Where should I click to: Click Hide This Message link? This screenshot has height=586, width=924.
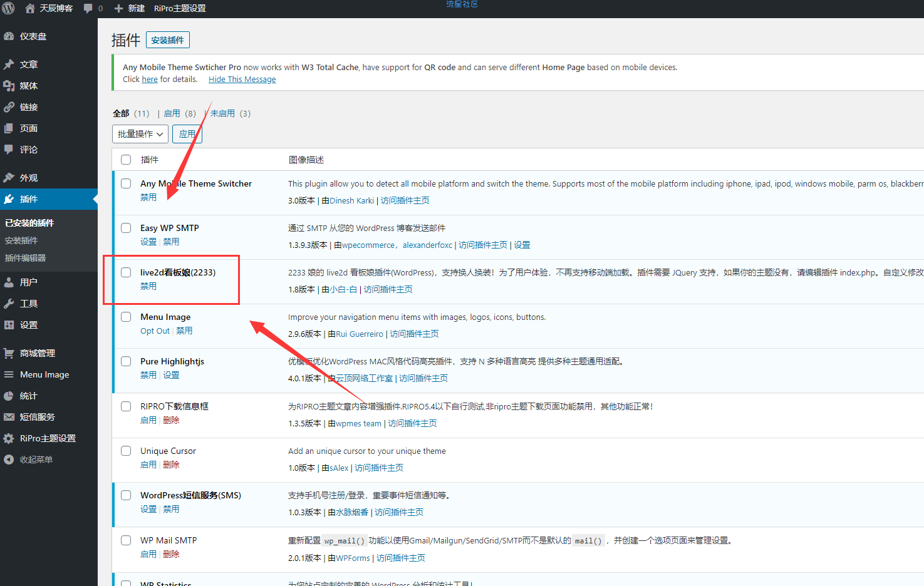pyautogui.click(x=242, y=79)
